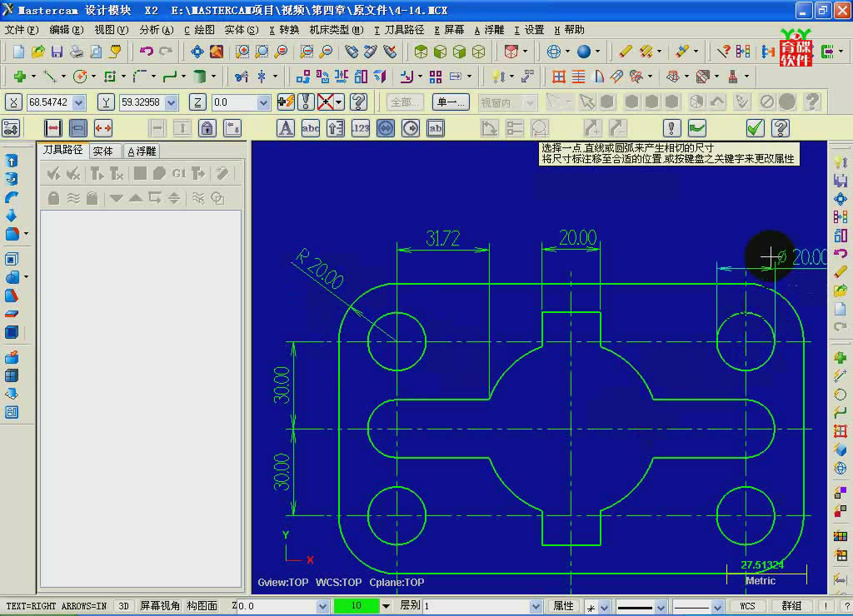The height and width of the screenshot is (616, 853).
Task: Click the green plus create point icon
Action: pos(20,77)
